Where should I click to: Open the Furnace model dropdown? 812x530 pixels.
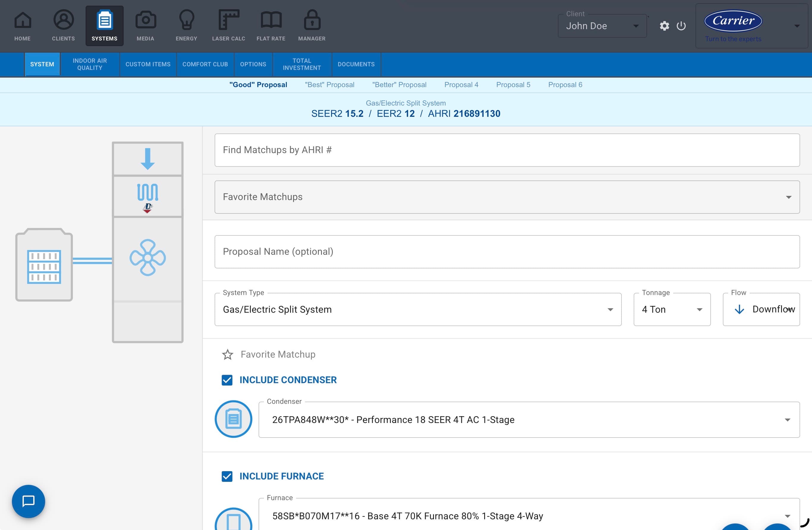529,514
